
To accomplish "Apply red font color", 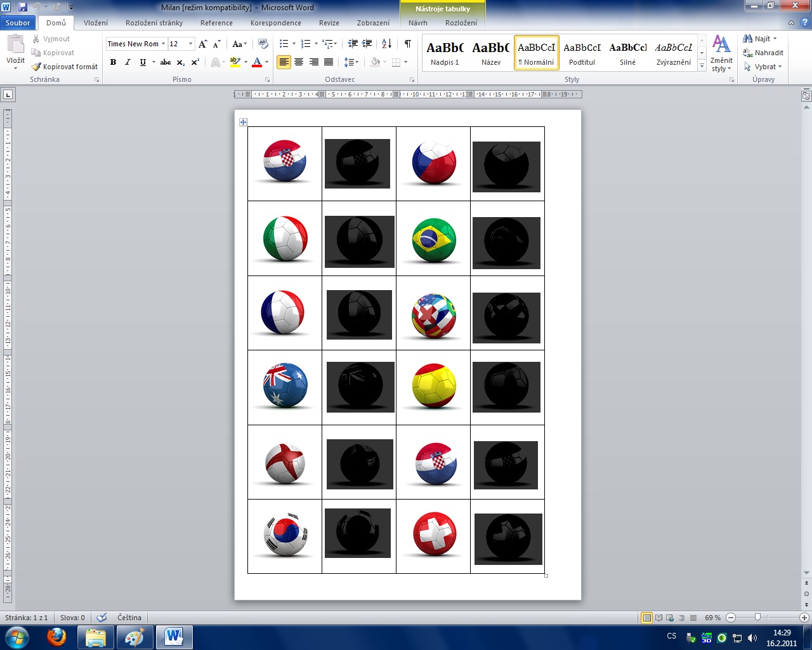I will pyautogui.click(x=257, y=62).
